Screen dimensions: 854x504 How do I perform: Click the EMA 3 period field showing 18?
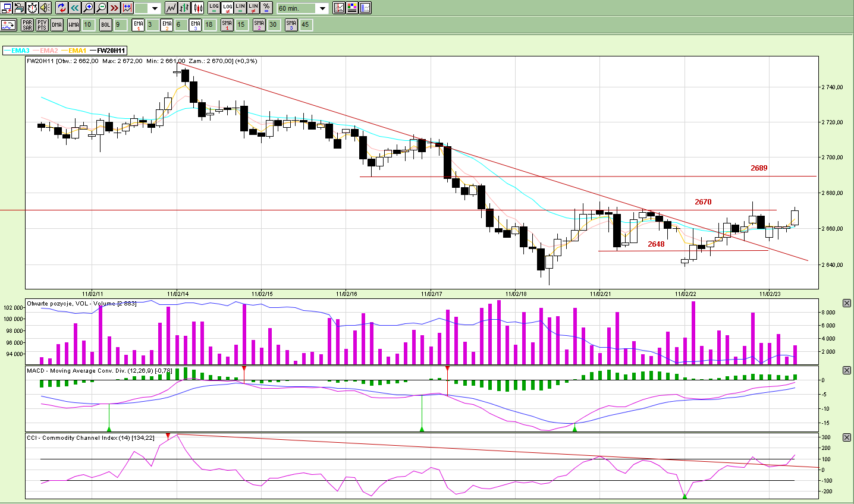point(209,24)
